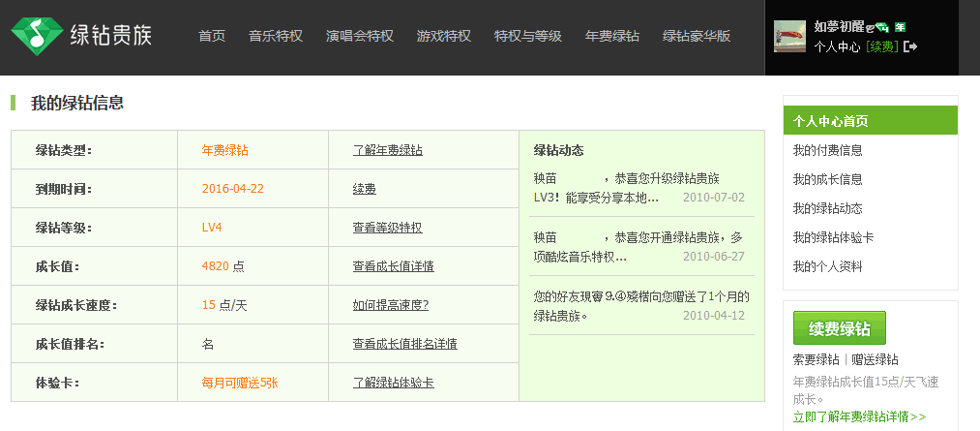The height and width of the screenshot is (431, 980).
Task: Click the news entry dated 2010-07-02
Action: (x=641, y=188)
